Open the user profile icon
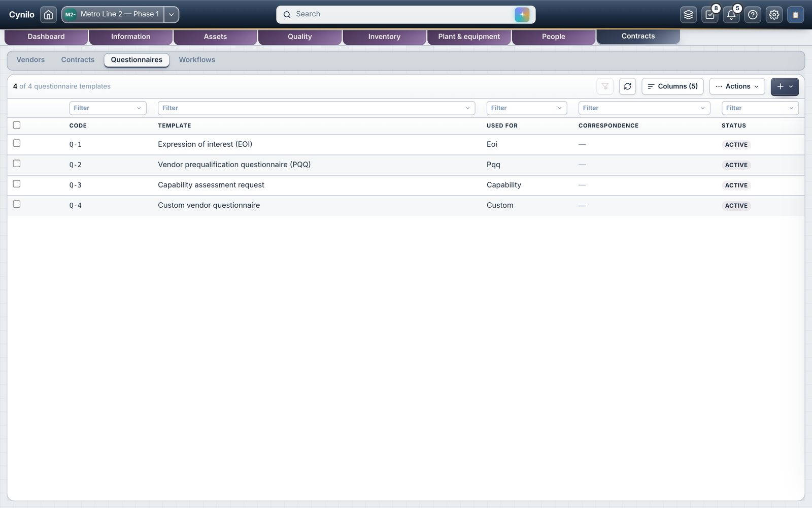The image size is (812, 508). pos(795,15)
